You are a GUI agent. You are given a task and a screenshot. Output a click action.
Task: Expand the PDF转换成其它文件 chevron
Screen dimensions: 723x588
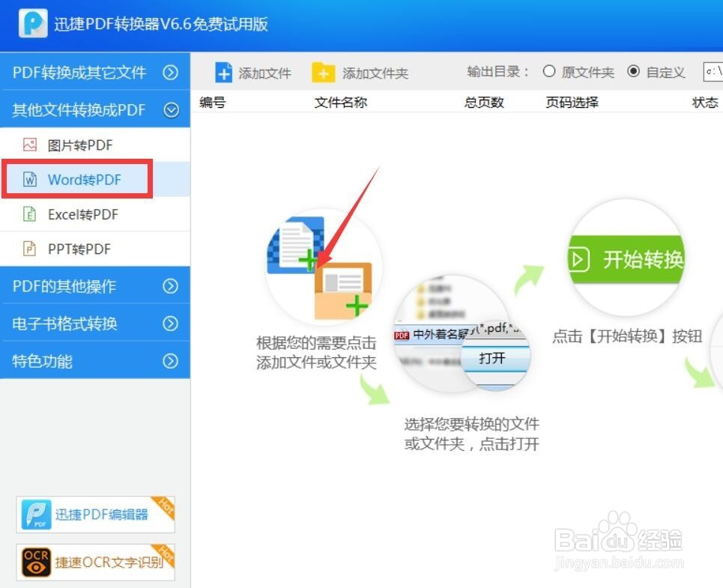pos(171,73)
